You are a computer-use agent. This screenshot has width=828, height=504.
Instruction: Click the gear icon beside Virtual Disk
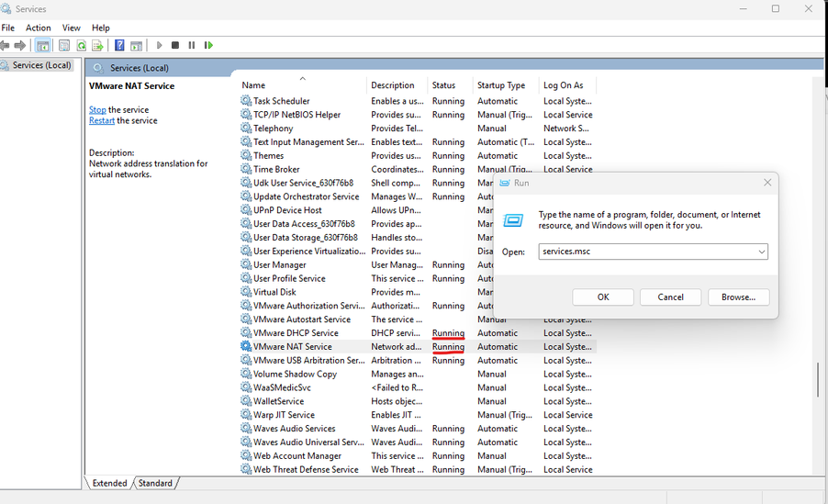click(246, 292)
